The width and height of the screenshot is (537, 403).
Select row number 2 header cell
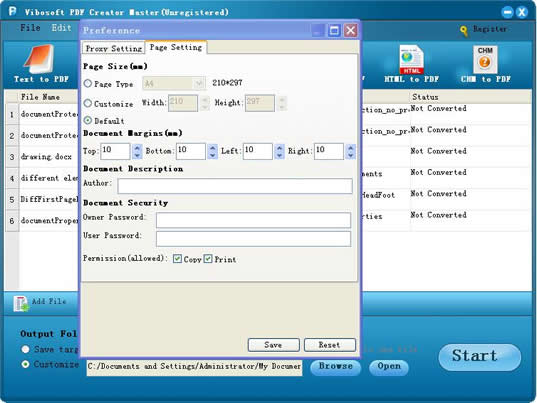[x=12, y=136]
